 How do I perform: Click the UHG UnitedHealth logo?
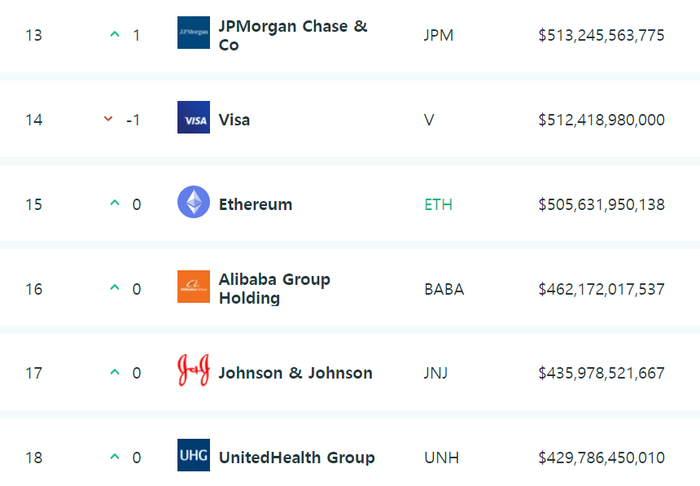tap(193, 455)
